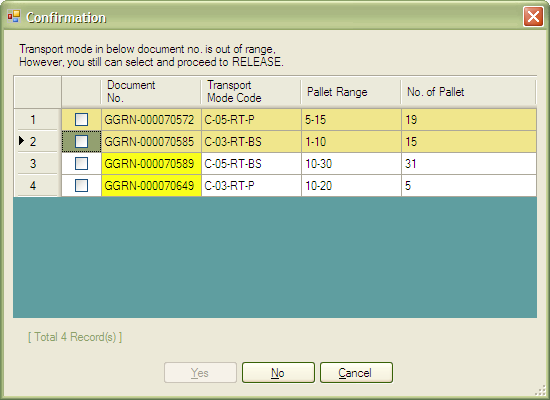Click the Pallet Range column header
The width and height of the screenshot is (550, 400).
pos(351,92)
